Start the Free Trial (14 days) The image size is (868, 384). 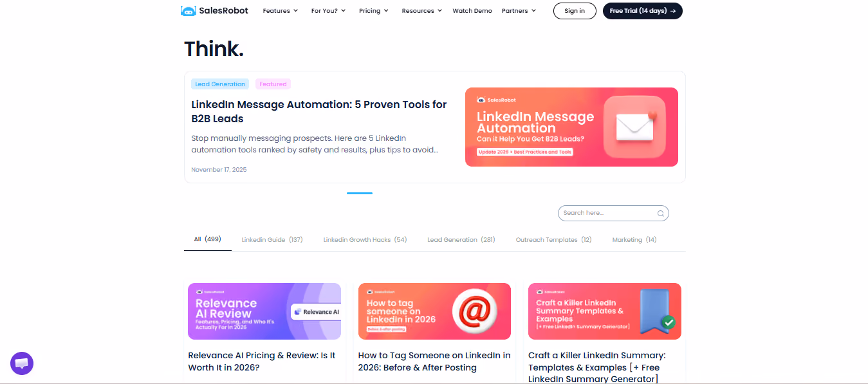click(x=642, y=11)
